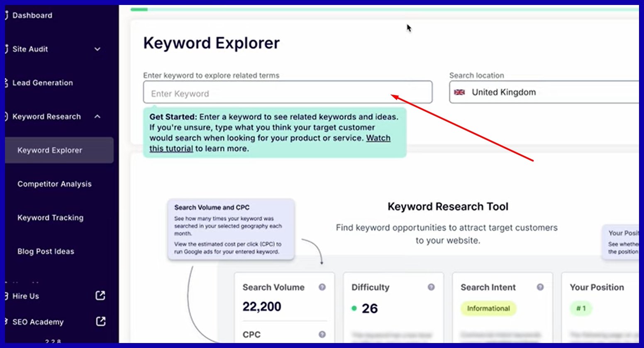
Task: Click the United Kingdom flag icon
Action: coord(459,92)
